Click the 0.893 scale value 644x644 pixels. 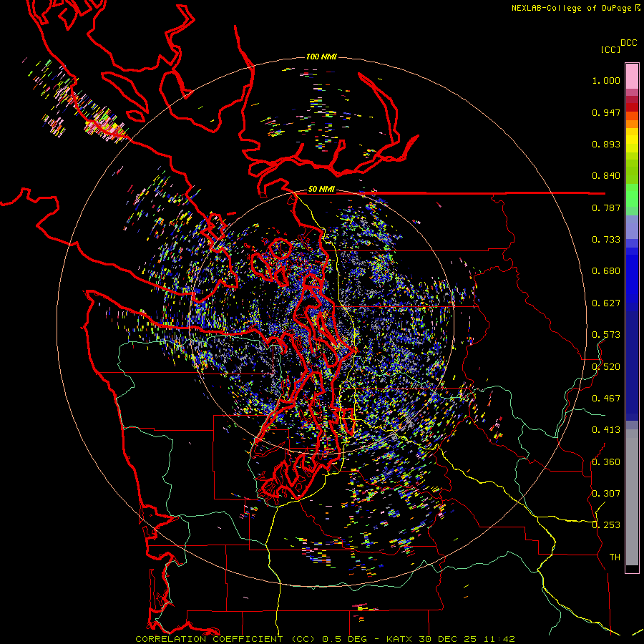pos(606,144)
